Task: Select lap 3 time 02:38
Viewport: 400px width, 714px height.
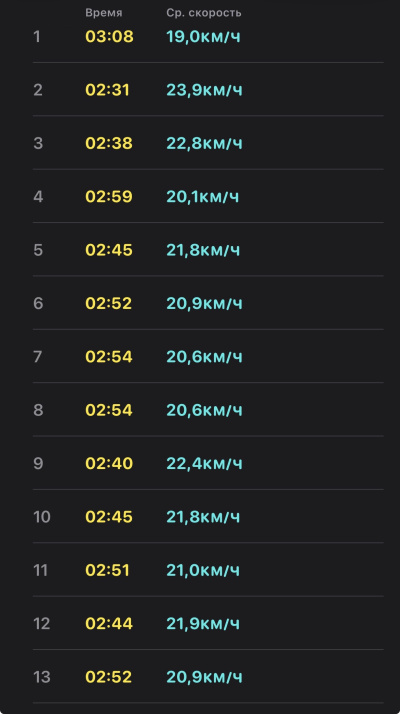Action: click(x=109, y=143)
